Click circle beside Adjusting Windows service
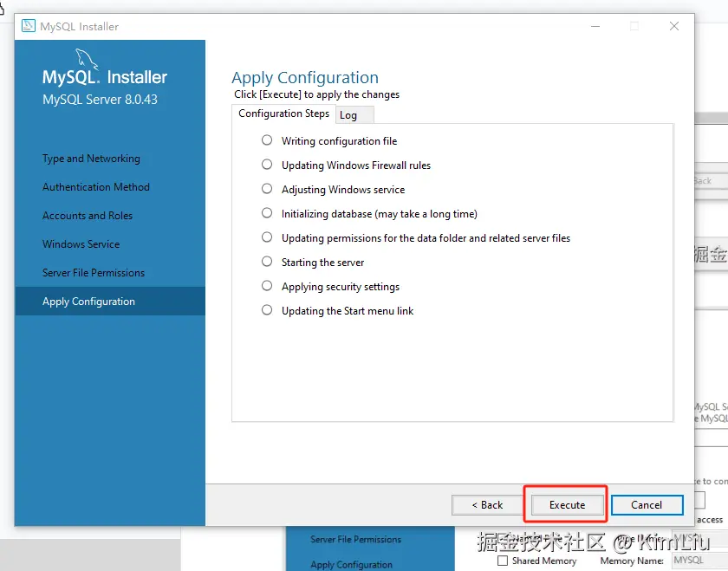The width and height of the screenshot is (728, 571). [x=267, y=189]
